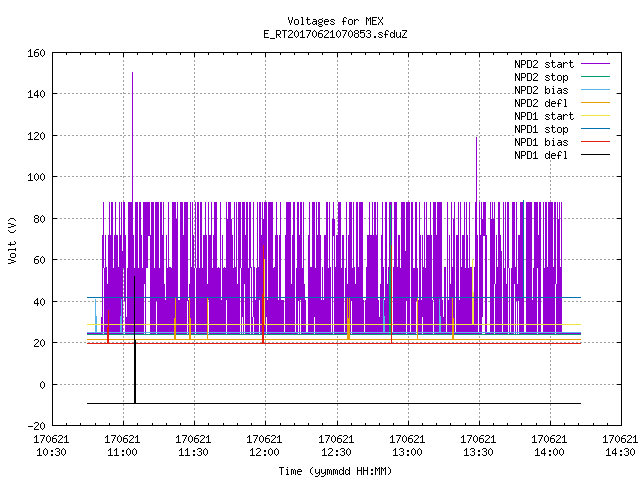Click the 160 y-axis tick label

[x=36, y=53]
